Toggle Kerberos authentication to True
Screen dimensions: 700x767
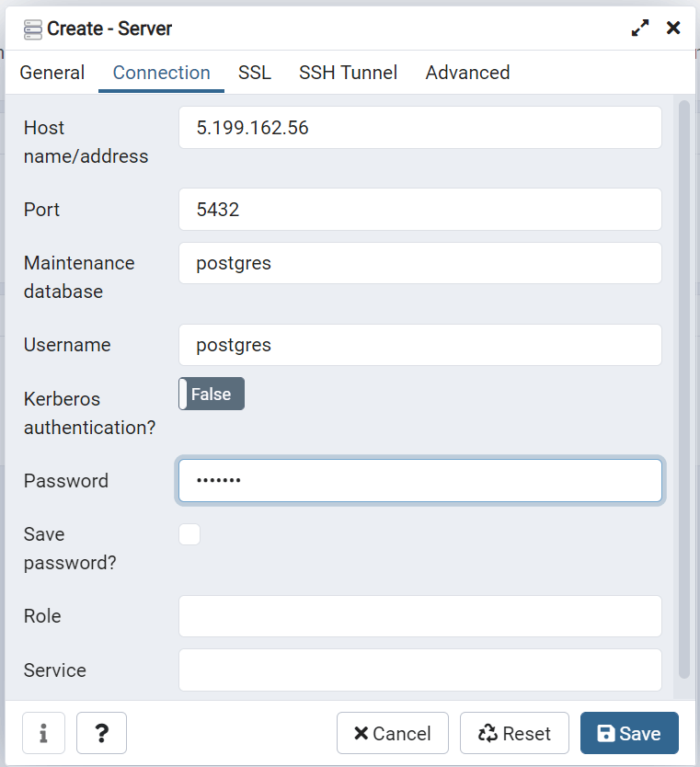[x=211, y=394]
